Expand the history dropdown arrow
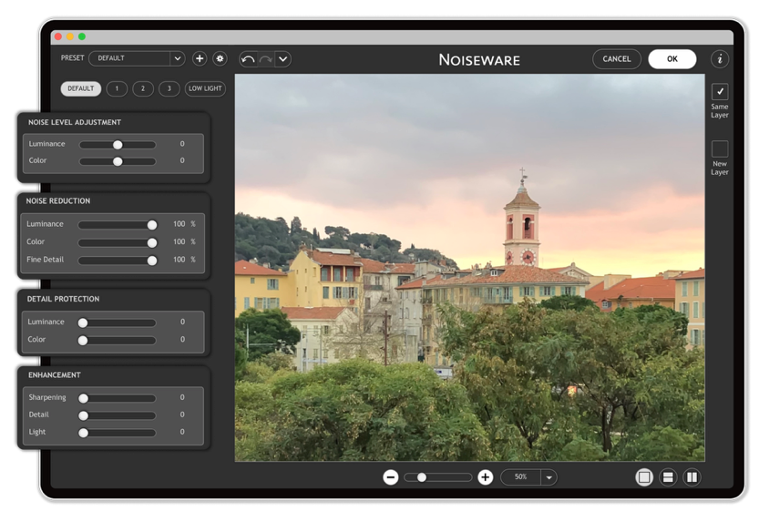This screenshot has width=769, height=532. 283,59
